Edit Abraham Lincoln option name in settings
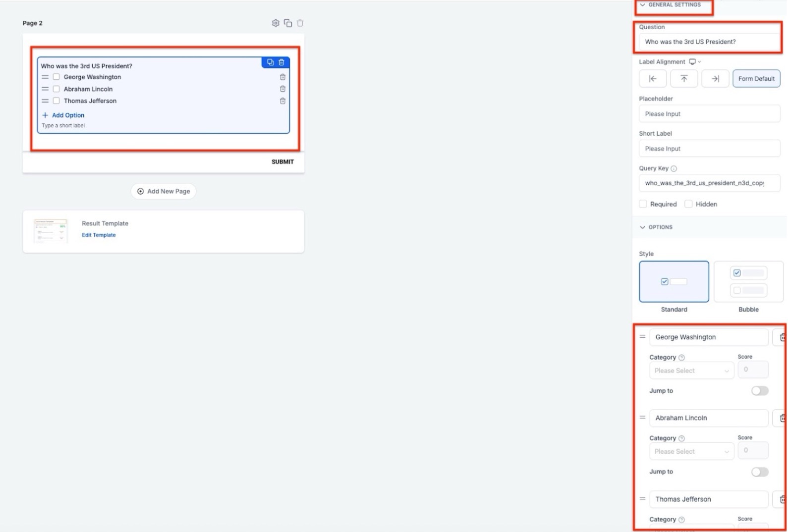Image resolution: width=788 pixels, height=532 pixels. [709, 418]
